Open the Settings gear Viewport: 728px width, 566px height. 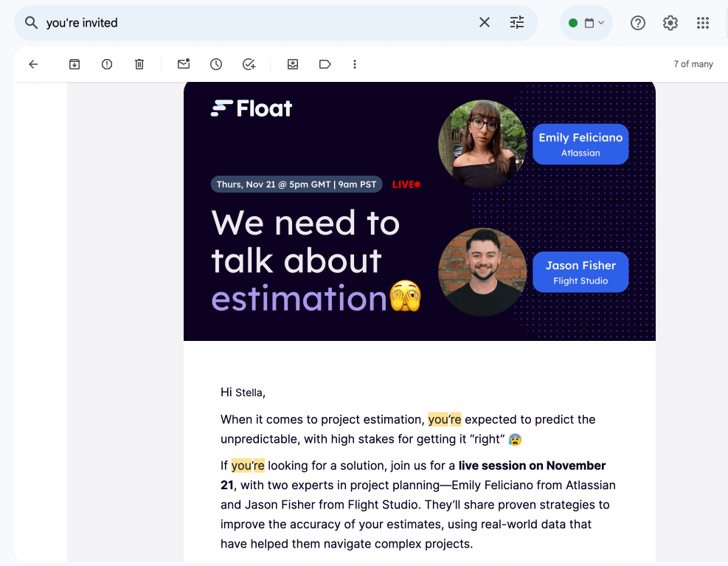coord(670,23)
